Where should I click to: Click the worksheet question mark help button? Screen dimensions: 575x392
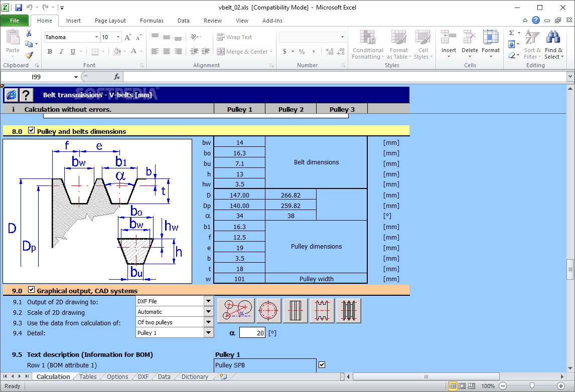(26, 95)
